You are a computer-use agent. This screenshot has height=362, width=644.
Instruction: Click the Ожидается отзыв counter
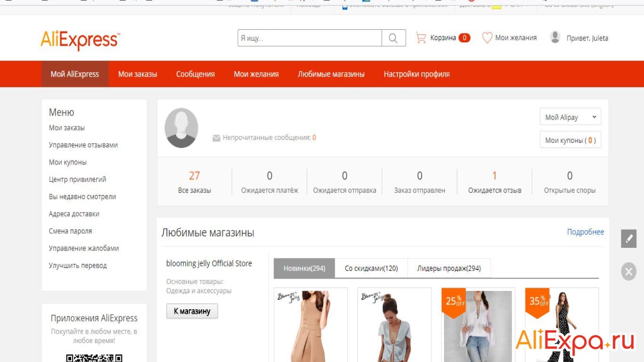click(x=495, y=182)
